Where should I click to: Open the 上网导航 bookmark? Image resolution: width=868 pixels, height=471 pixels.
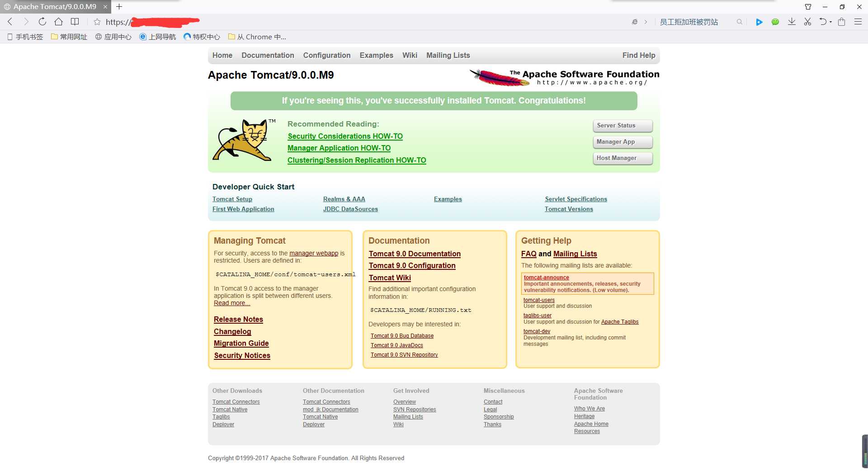158,37
